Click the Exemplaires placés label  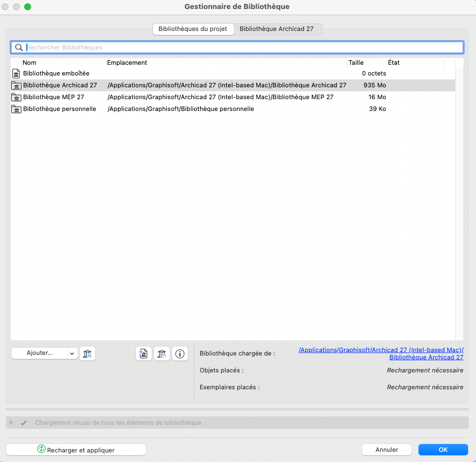(230, 388)
